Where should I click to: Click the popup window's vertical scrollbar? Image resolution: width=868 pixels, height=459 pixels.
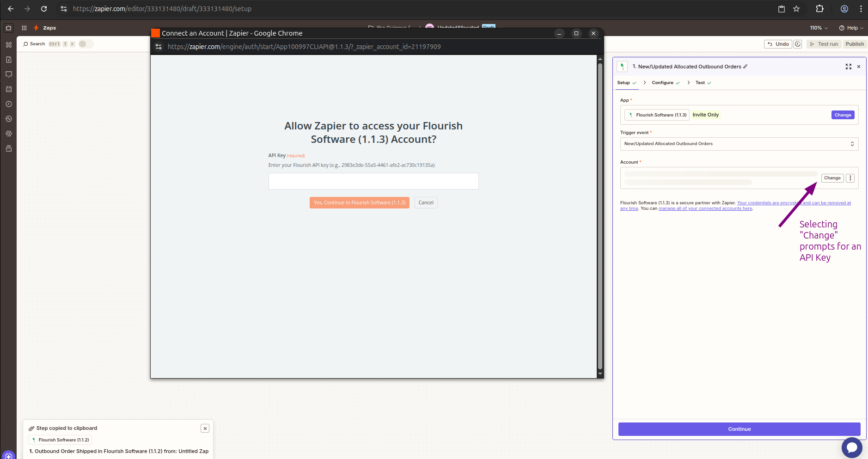point(600,217)
